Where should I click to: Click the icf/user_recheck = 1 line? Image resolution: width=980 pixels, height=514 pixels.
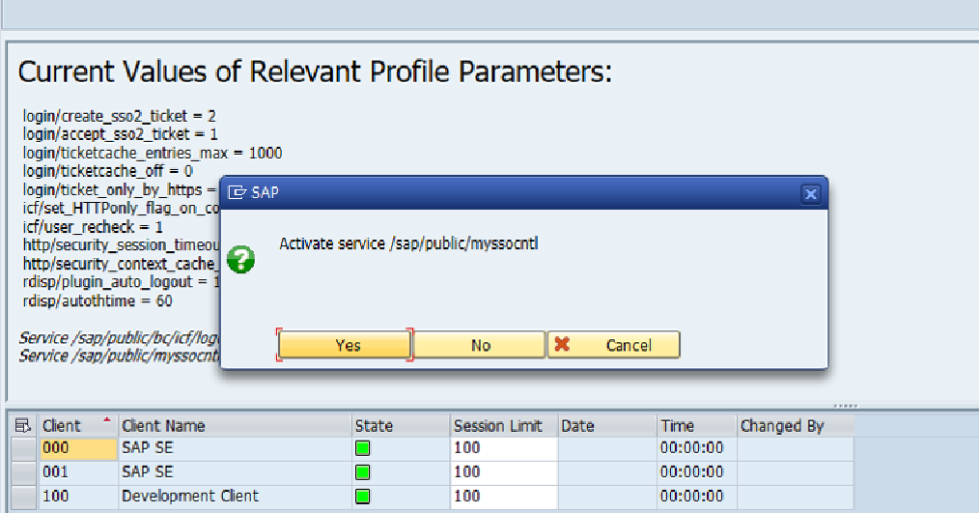93,227
